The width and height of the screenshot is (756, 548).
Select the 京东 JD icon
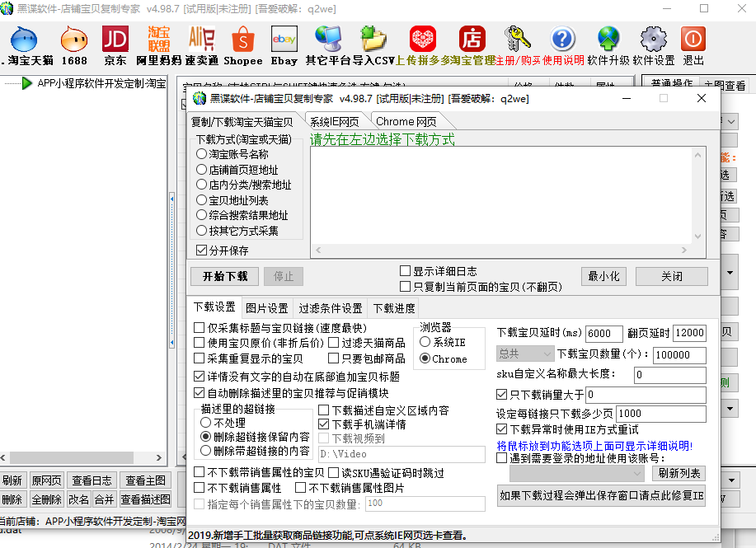coord(115,40)
